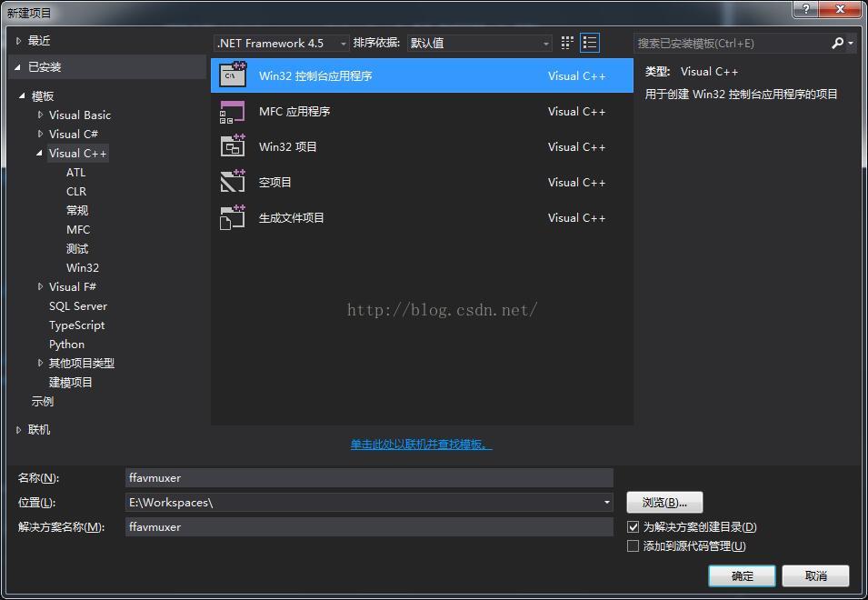The image size is (868, 600).
Task: Expand the Visual C# node arrow
Action: click(x=40, y=134)
